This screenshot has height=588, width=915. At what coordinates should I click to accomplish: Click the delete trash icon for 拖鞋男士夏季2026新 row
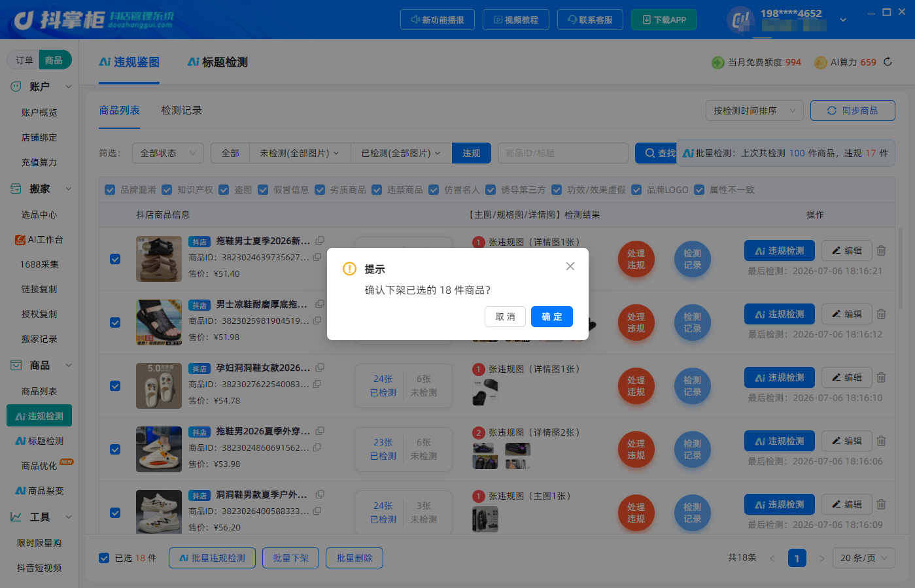click(881, 251)
